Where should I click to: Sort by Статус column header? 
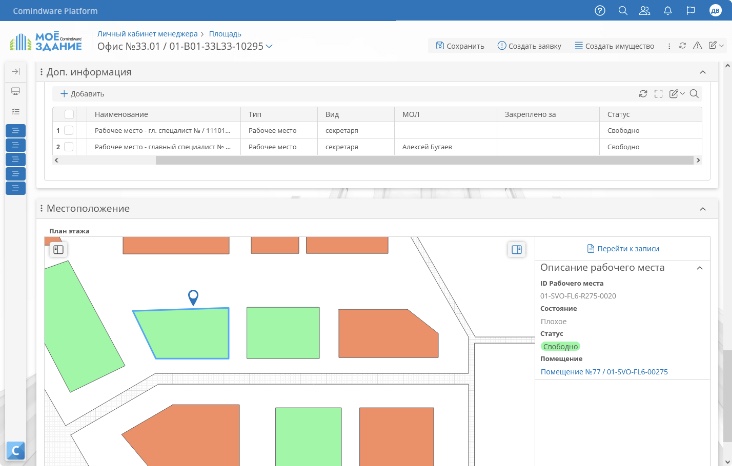point(618,114)
